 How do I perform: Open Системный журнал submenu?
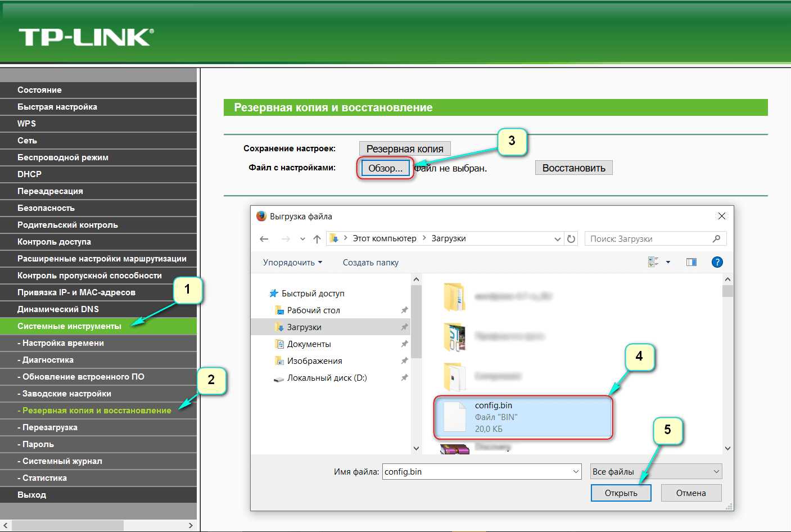[98, 461]
